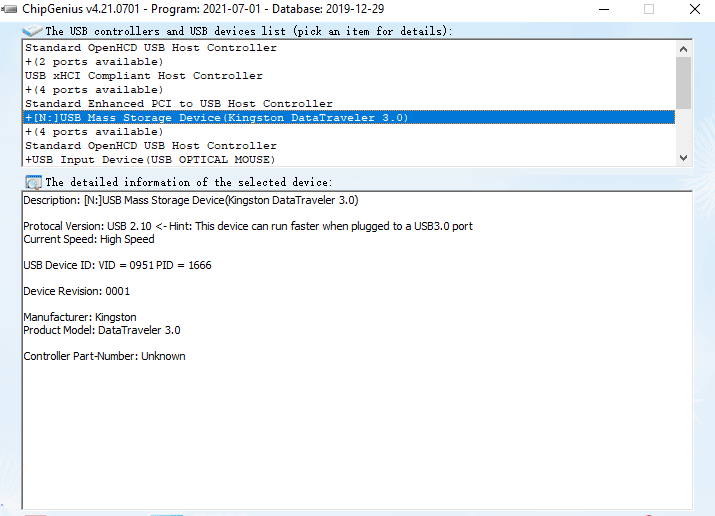Click the Current Speed: High Speed line
715x516 pixels.
(89, 239)
